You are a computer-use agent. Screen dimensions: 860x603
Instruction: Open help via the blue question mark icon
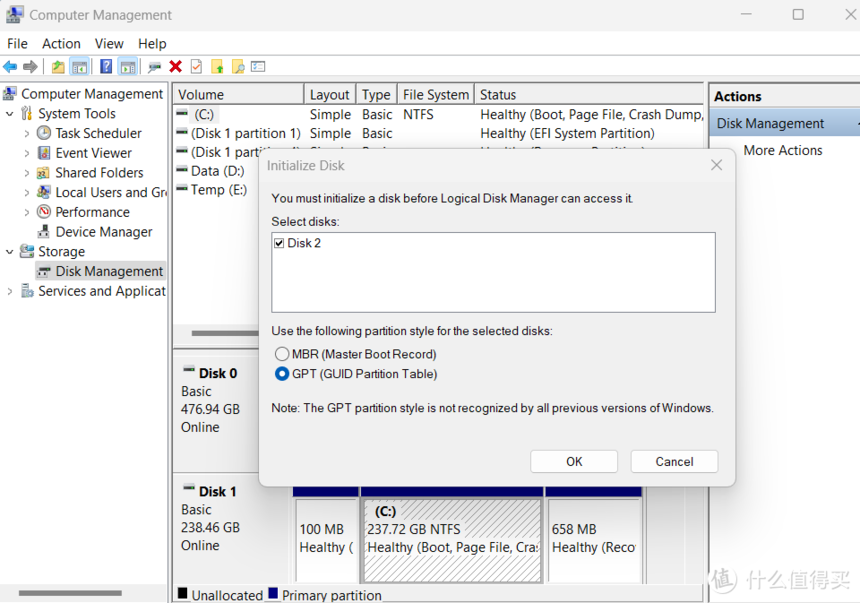pos(106,67)
